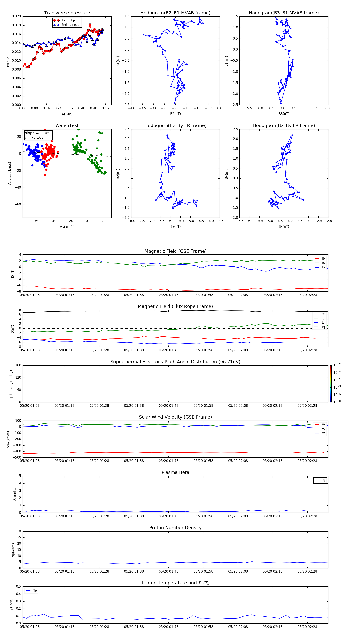Select the 'A(T·m)' x-axis label
The height and width of the screenshot is (644, 351).
(x=67, y=114)
